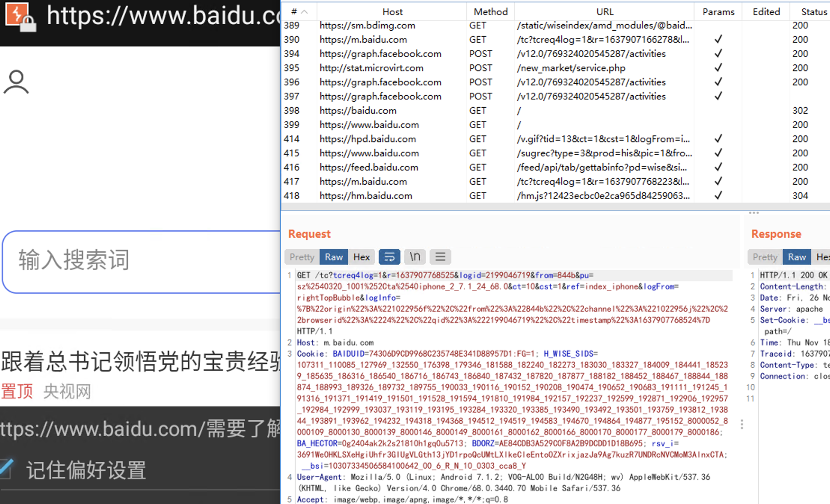830x504 pixels.
Task: Select row 414 hpd.baidu.com request
Action: (x=555, y=139)
